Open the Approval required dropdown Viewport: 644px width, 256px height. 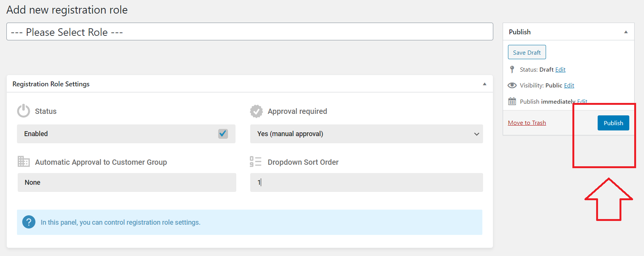[367, 134]
